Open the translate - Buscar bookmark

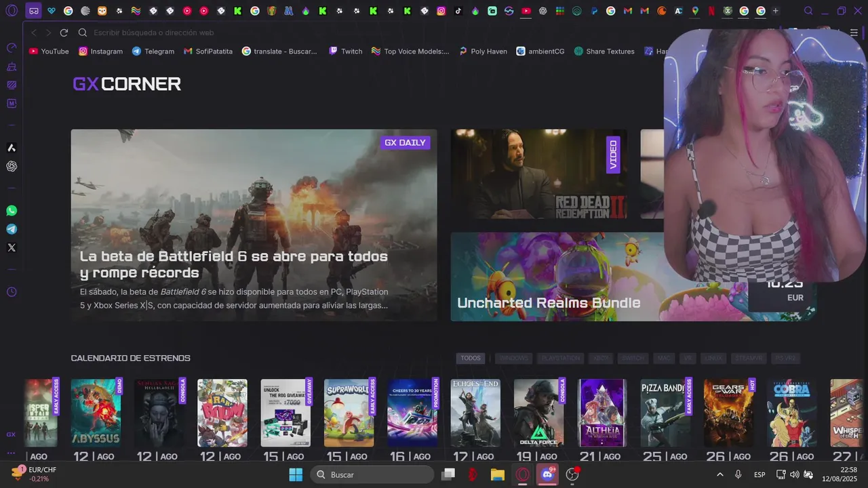(x=279, y=51)
